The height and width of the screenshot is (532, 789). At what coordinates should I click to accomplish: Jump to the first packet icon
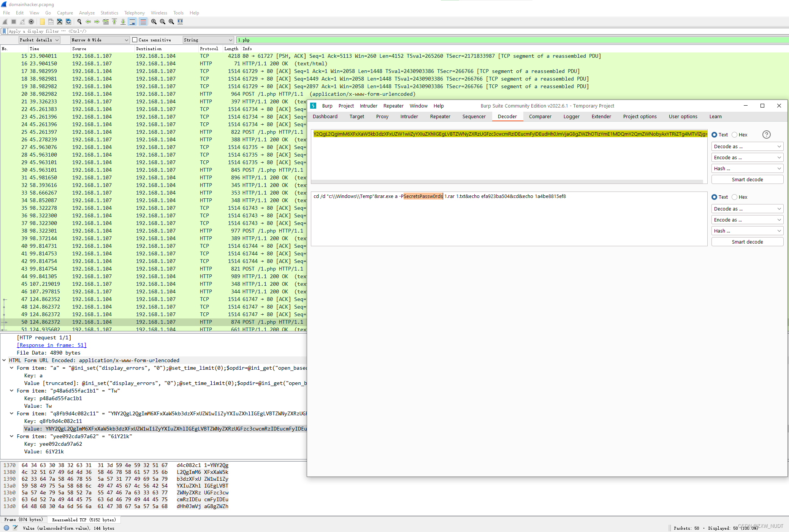(114, 22)
